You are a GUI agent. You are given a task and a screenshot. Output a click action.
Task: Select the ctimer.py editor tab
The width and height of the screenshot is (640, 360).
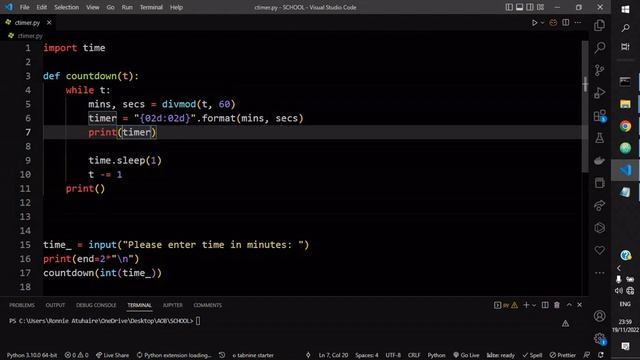click(27, 22)
